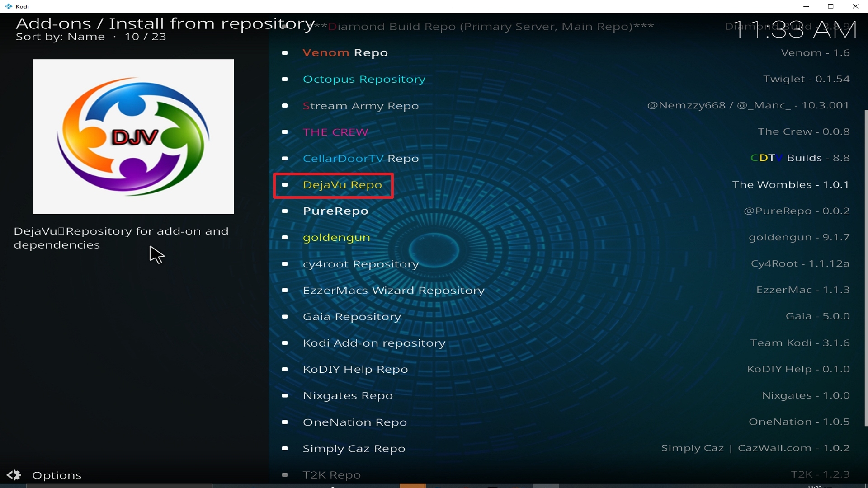This screenshot has height=488, width=868.
Task: Select Gaia Repository
Action: click(x=352, y=317)
